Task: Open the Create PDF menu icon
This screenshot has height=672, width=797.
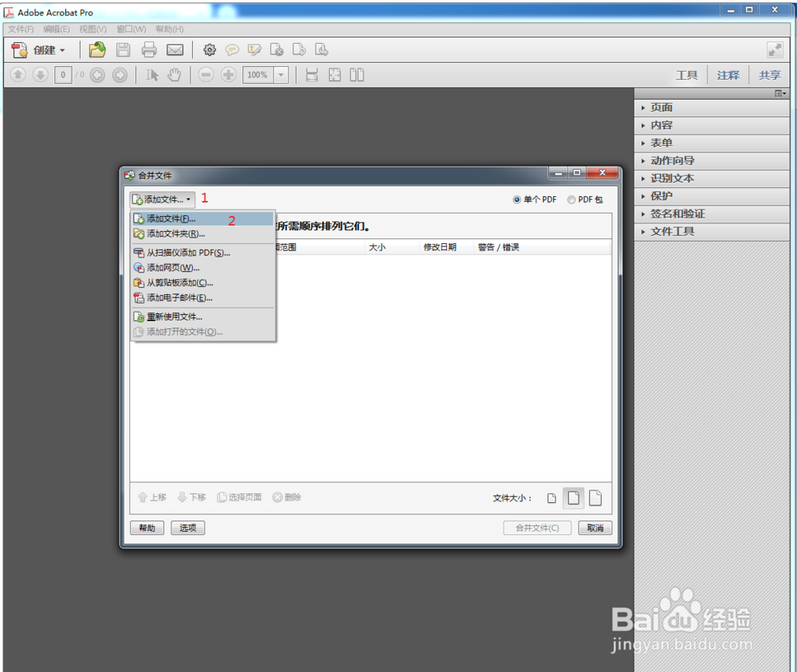Action: tap(19, 49)
